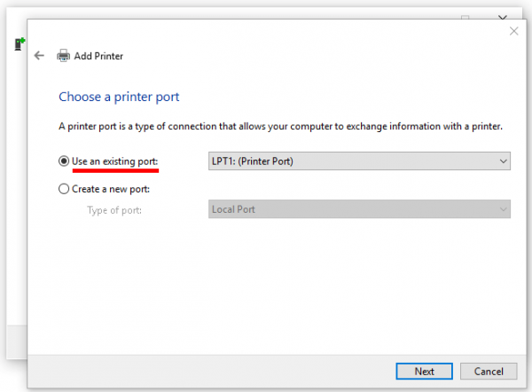
Task: Click the chevron arrow of the Local Port combo box
Action: 503,209
